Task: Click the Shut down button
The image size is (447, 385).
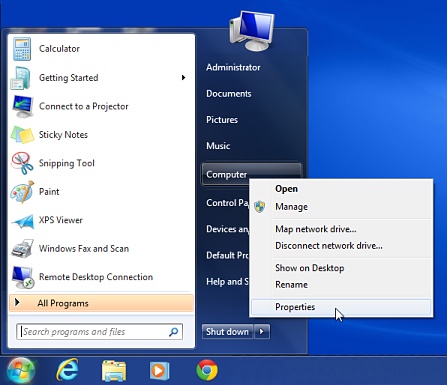Action: (x=227, y=332)
